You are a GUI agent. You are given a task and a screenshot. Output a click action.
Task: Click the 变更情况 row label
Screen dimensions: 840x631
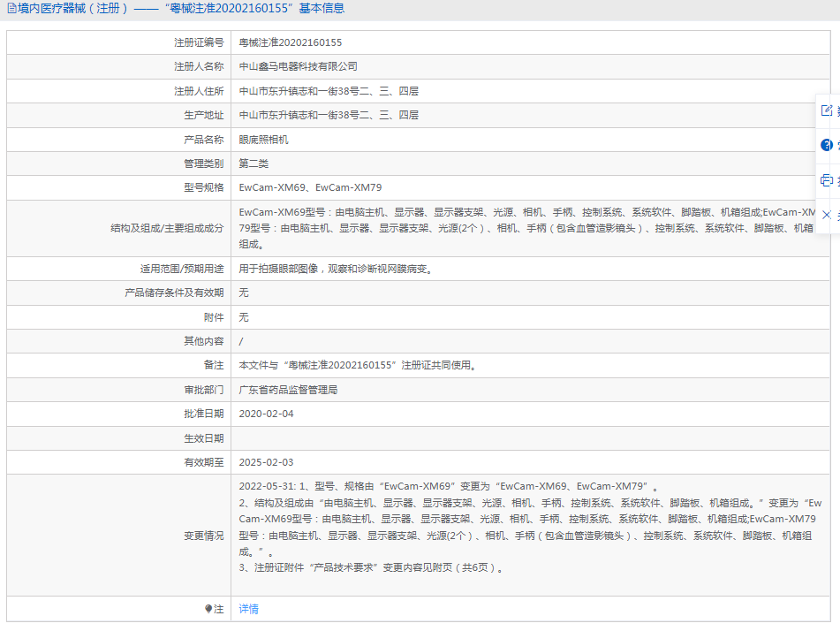(x=203, y=536)
